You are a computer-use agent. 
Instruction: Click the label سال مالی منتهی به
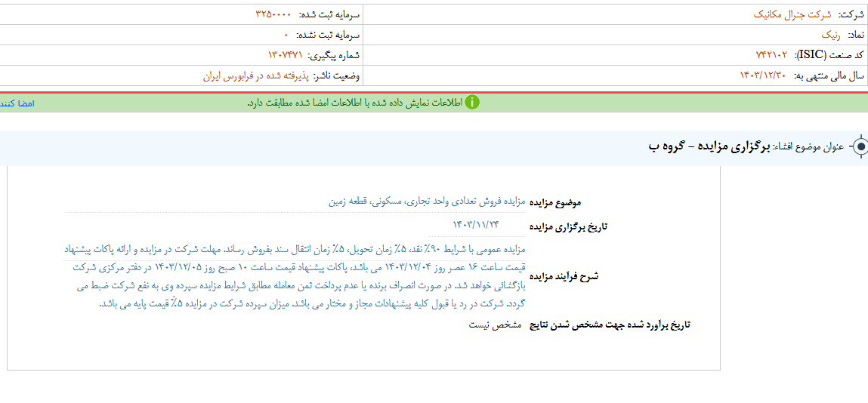[829, 75]
